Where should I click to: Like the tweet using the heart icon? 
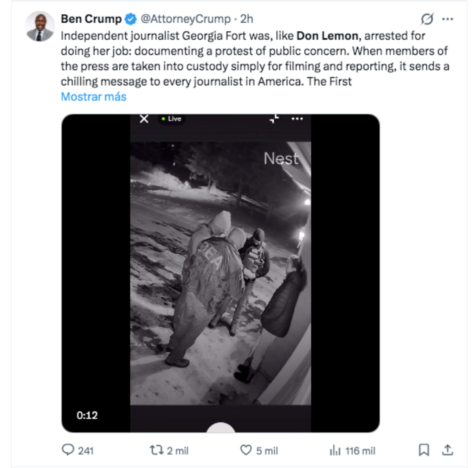246,451
